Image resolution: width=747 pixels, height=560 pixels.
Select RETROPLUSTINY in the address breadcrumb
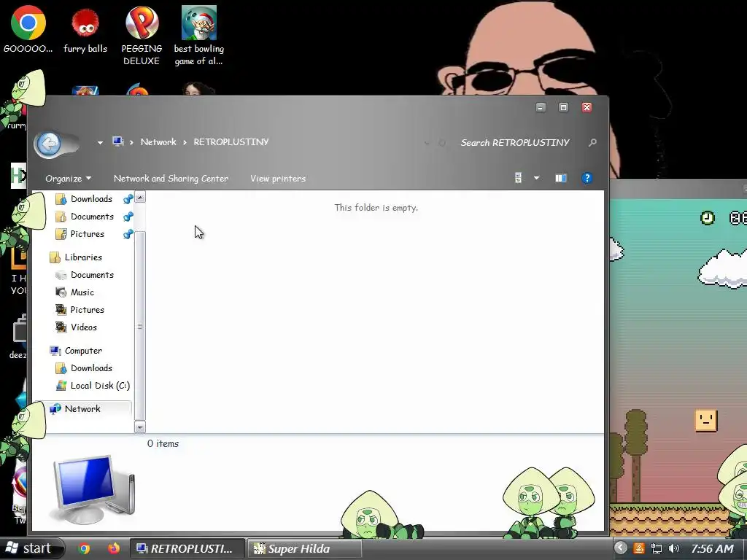click(x=231, y=142)
